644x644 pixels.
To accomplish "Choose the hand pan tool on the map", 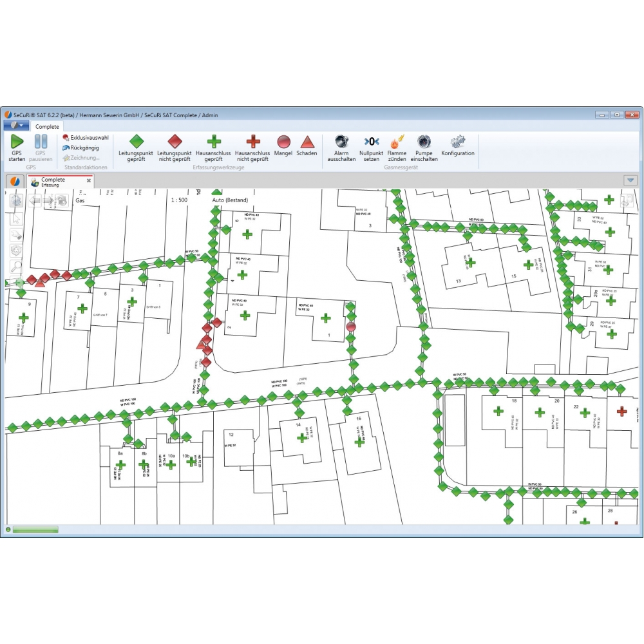I will (x=16, y=234).
